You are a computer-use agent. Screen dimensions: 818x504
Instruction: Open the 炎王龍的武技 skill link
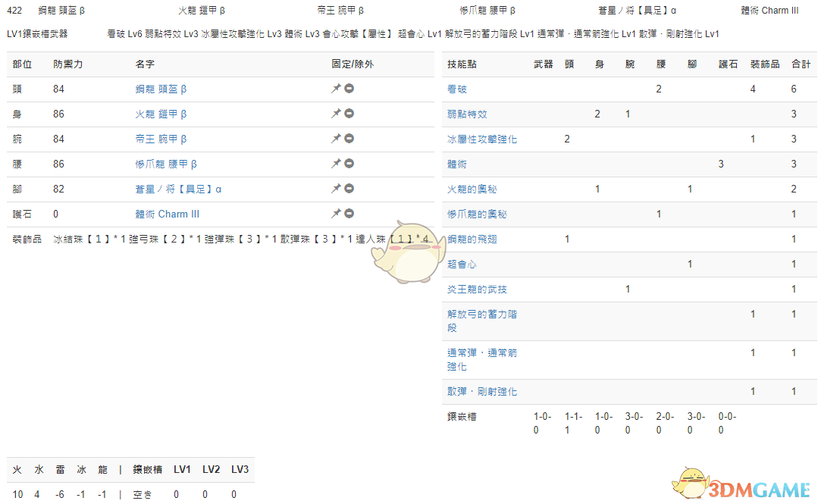click(x=477, y=290)
